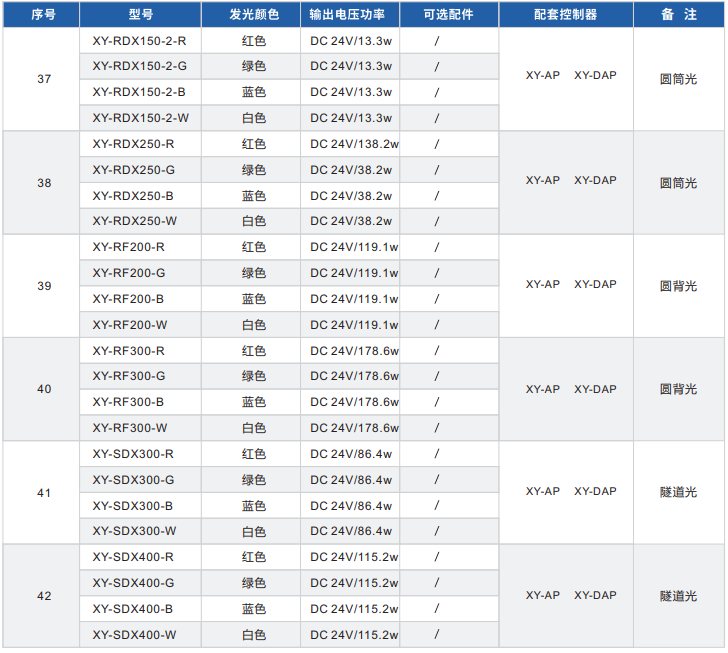This screenshot has height=653, width=728.
Task: Select 绿色 color cell for XY-SDX400-G
Action: click(x=254, y=583)
